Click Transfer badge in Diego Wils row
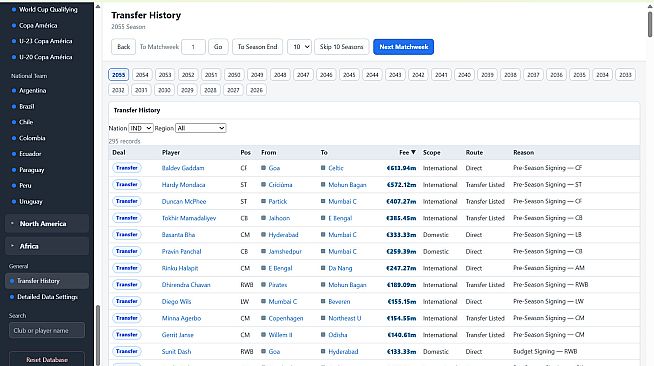Viewport: 654px width, 366px height. 127,301
